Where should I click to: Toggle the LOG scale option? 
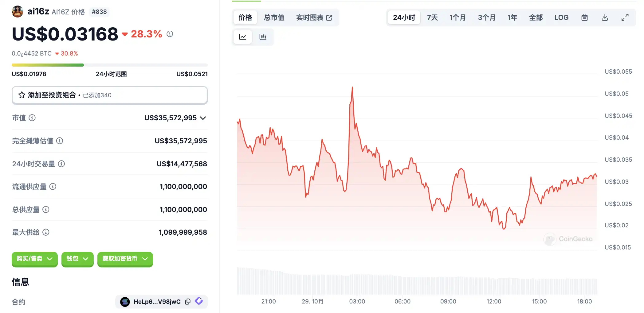[x=561, y=17]
